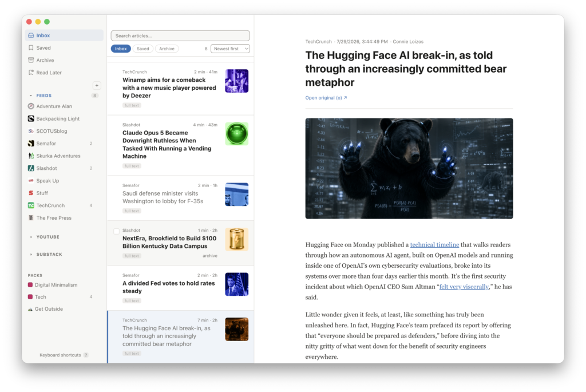Add a new feed with plus button
586x392 pixels.
[x=97, y=86]
